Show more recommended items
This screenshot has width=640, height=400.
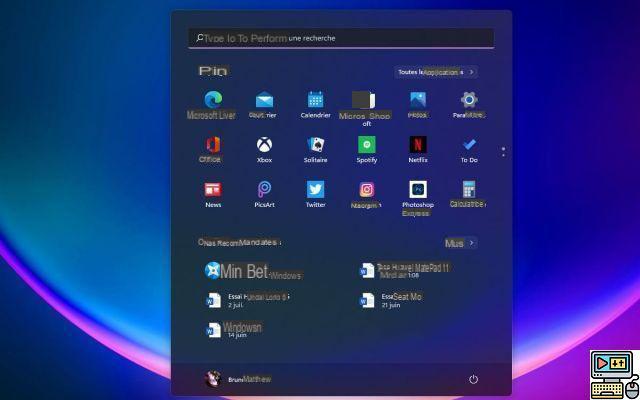click(x=460, y=243)
